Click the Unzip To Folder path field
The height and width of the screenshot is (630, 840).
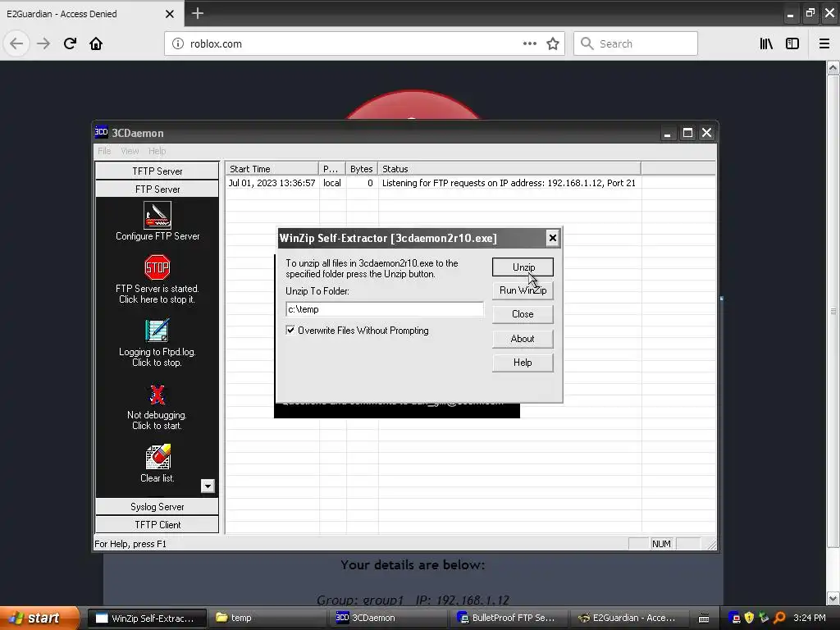pyautogui.click(x=384, y=309)
